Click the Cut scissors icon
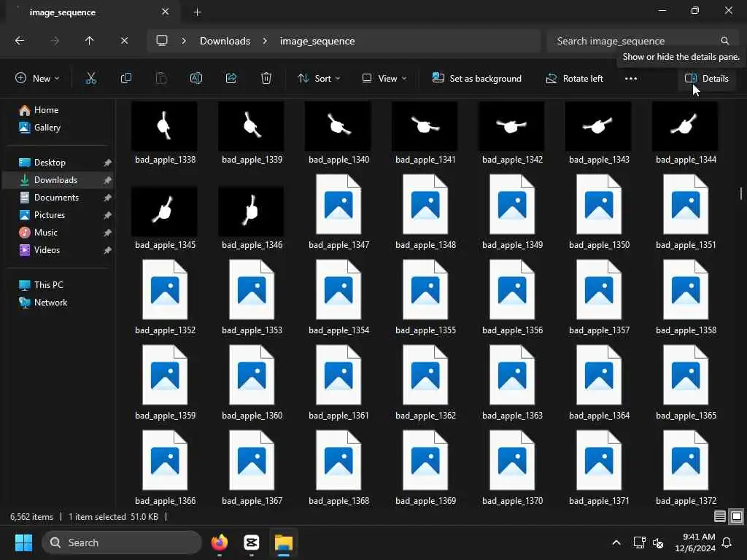The width and height of the screenshot is (747, 560). coord(90,79)
